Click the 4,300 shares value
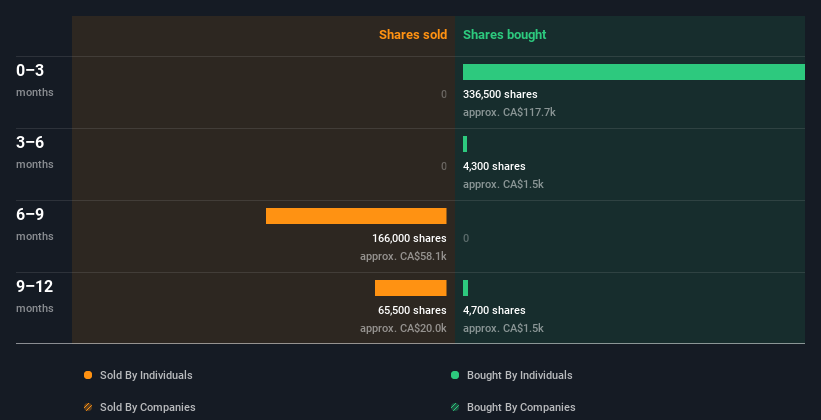The width and height of the screenshot is (821, 420). point(494,167)
